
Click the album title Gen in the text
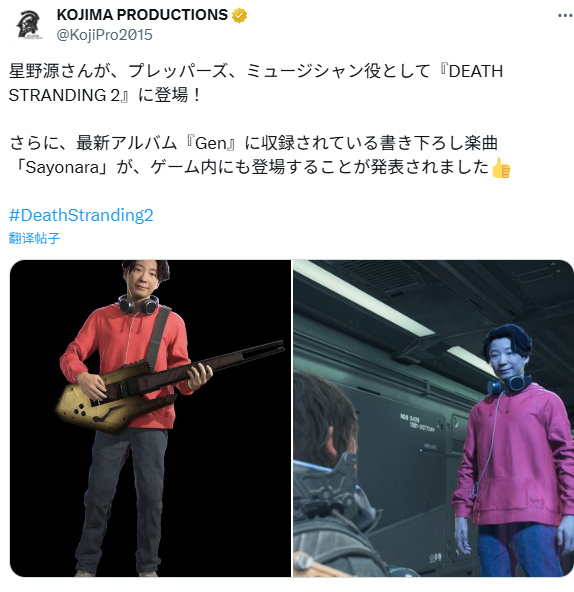(211, 143)
